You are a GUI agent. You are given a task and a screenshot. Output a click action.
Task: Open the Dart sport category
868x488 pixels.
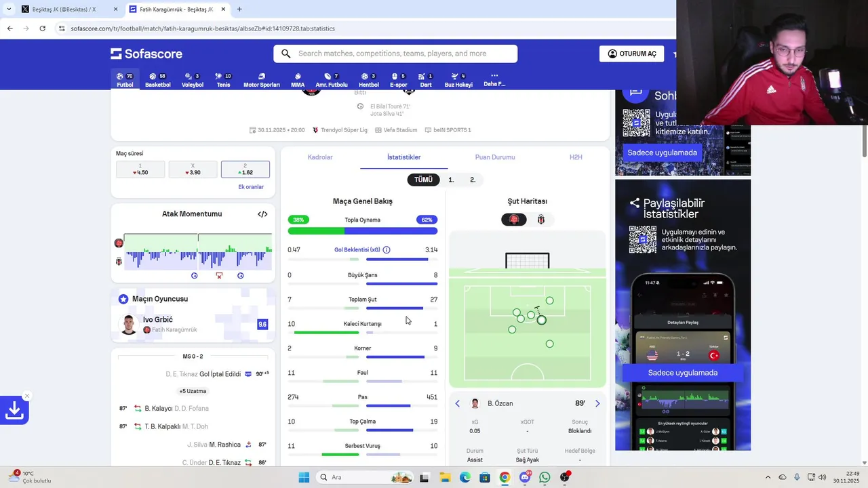tap(426, 79)
